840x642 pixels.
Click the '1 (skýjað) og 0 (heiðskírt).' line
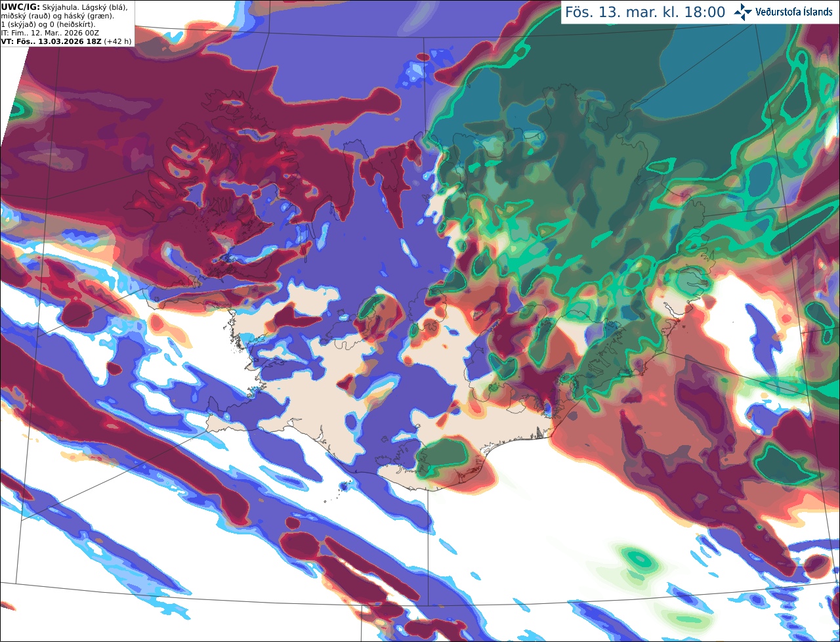coord(48,24)
